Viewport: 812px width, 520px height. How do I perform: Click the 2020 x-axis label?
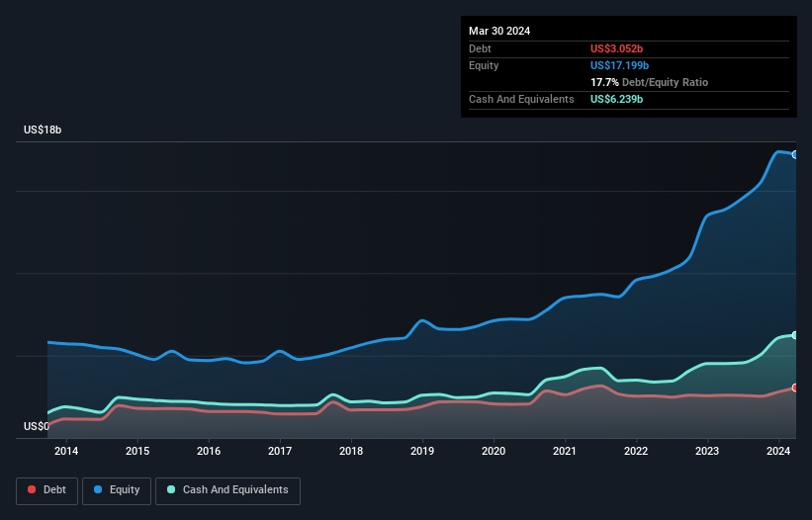(x=494, y=451)
